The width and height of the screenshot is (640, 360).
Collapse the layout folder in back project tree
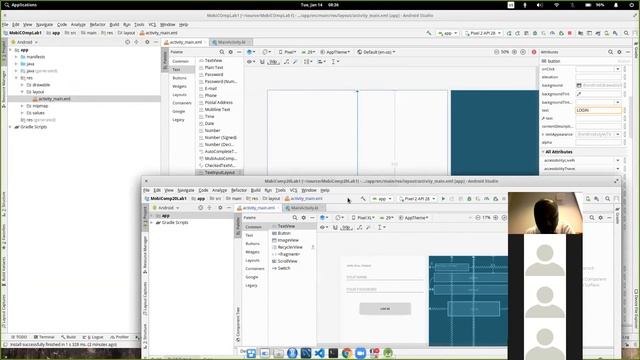point(22,92)
